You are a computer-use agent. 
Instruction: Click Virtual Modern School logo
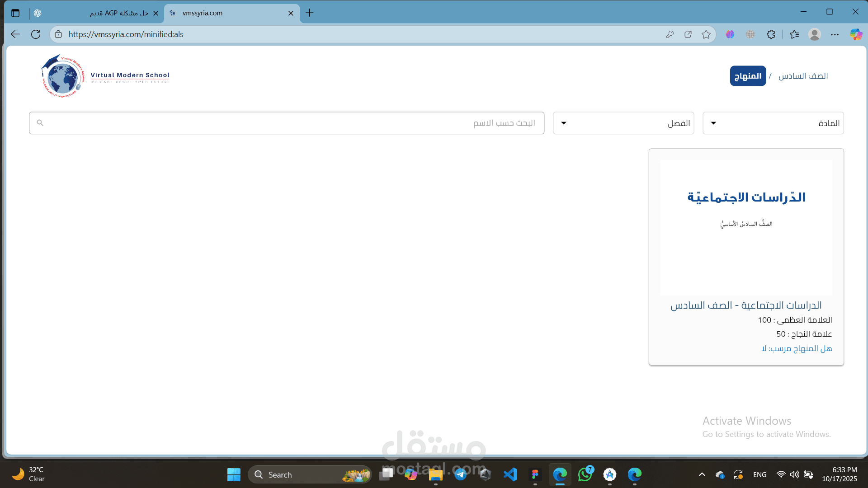pyautogui.click(x=105, y=76)
